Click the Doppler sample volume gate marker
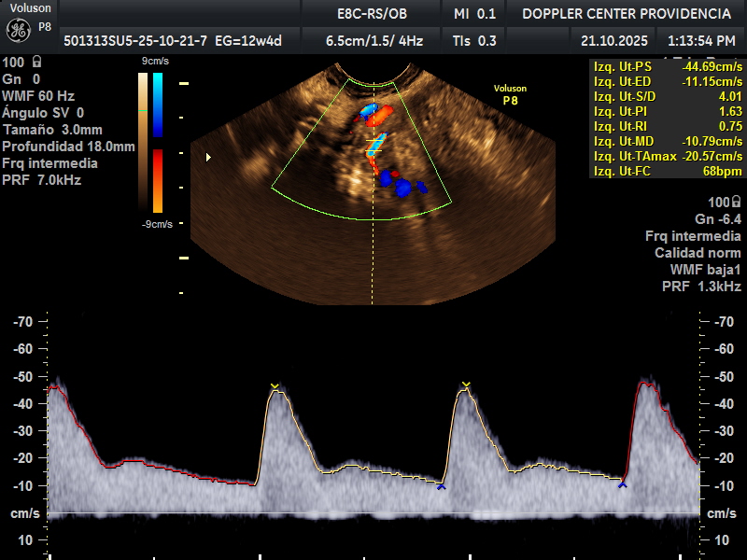The height and width of the screenshot is (560, 747). (374, 142)
